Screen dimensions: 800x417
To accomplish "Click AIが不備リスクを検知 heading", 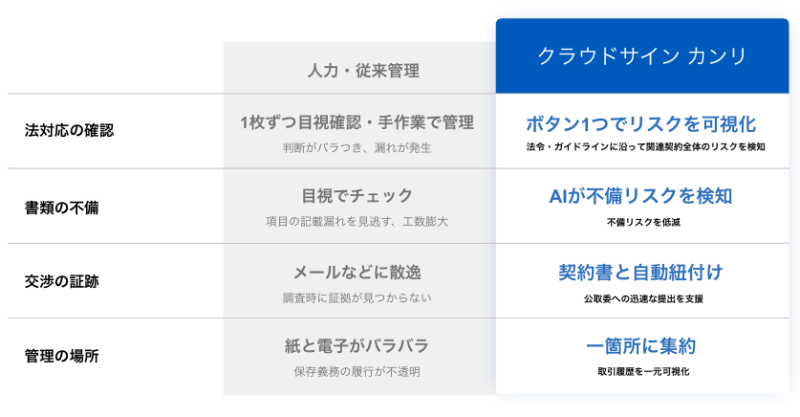I will point(641,196).
